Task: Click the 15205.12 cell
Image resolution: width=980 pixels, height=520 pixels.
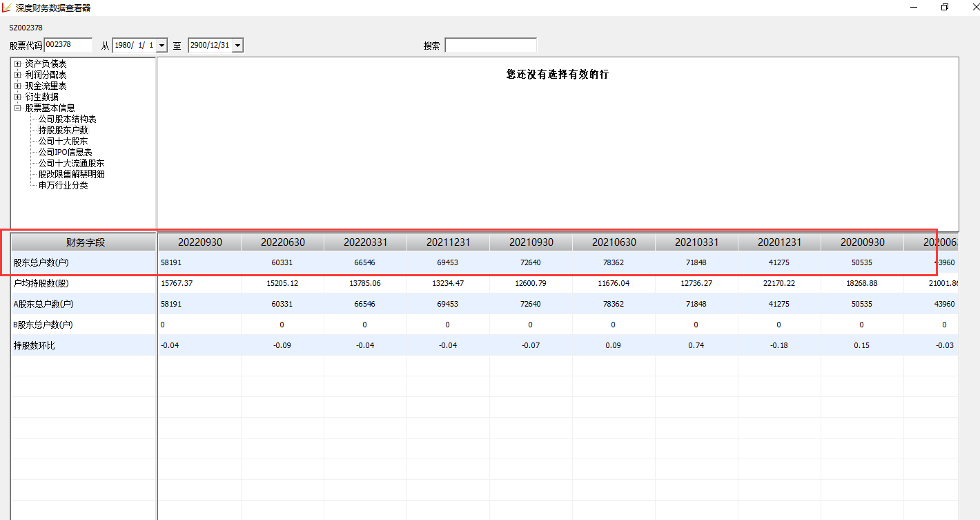Action: [x=282, y=283]
